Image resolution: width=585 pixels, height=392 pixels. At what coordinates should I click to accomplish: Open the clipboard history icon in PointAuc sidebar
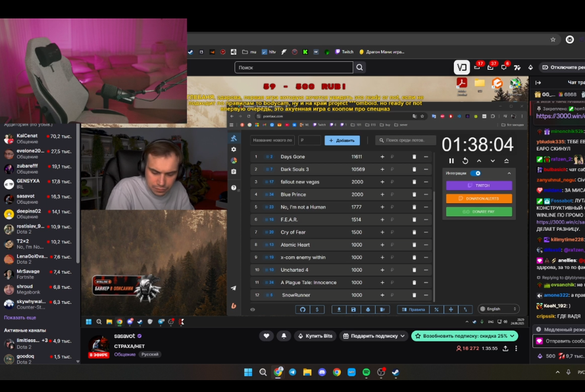coord(234,172)
